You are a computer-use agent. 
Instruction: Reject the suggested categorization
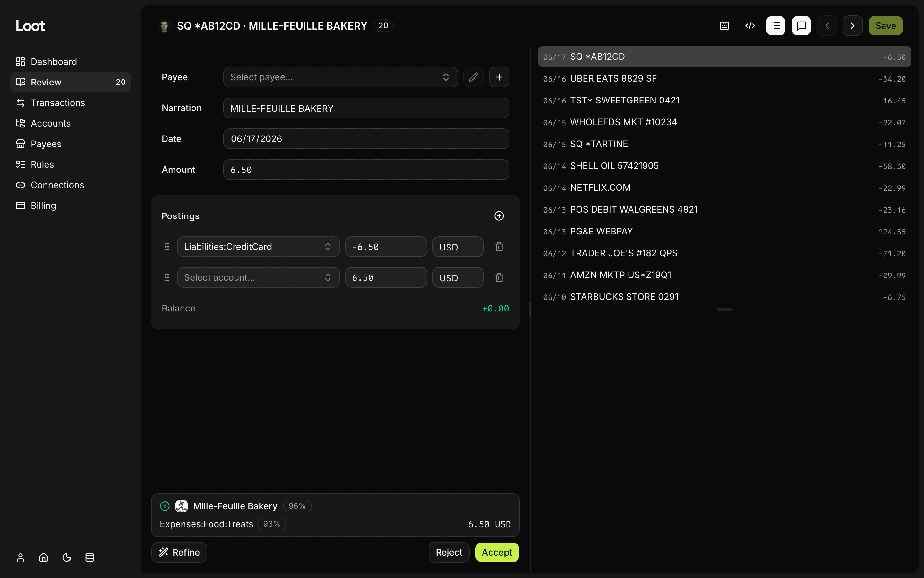(x=449, y=552)
